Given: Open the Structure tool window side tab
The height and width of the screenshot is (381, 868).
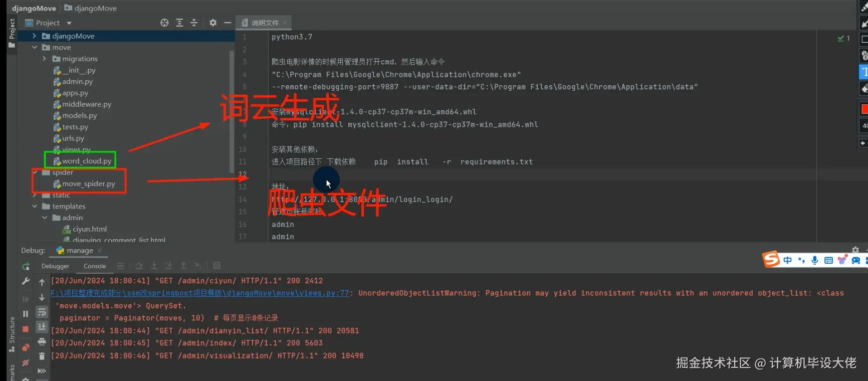Looking at the screenshot, I should pos(12,334).
